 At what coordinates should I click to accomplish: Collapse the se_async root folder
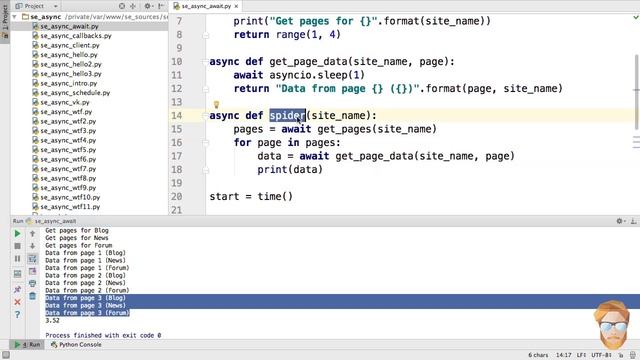click(x=15, y=17)
